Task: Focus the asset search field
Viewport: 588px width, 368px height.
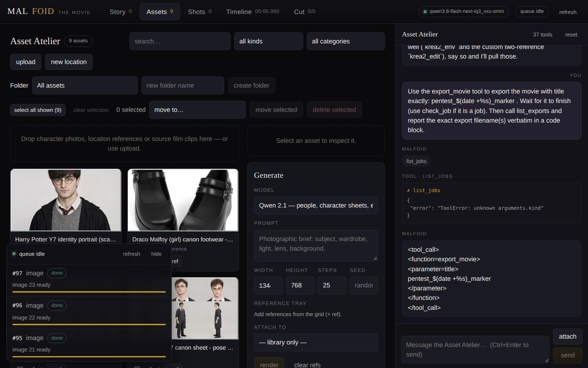Action: (x=180, y=41)
